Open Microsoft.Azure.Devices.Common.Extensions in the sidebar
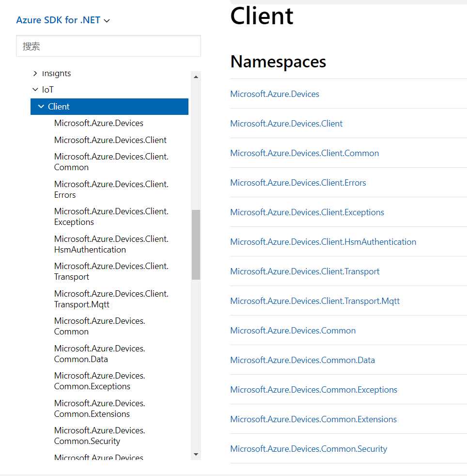Screen dimensions: 467x476 (99, 408)
